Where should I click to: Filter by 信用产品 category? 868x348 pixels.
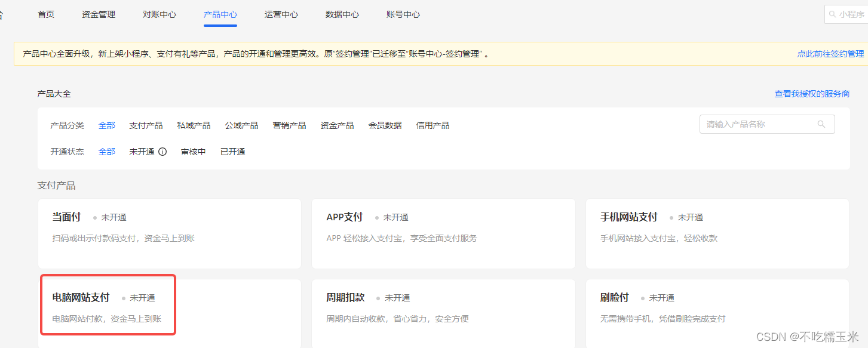[x=433, y=125]
